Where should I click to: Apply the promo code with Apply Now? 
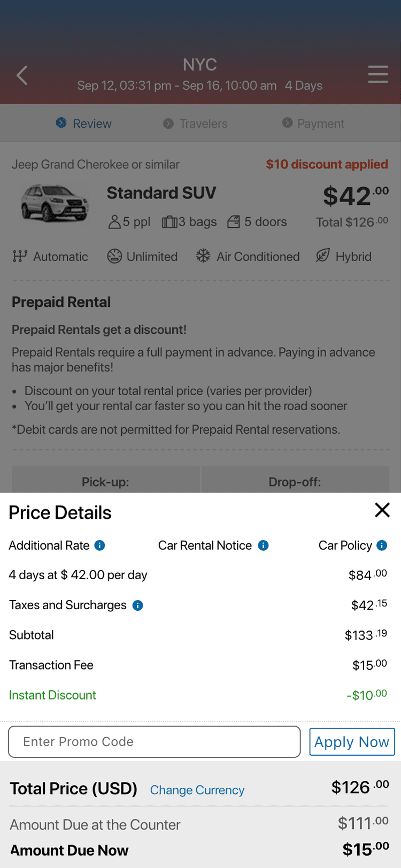[352, 742]
